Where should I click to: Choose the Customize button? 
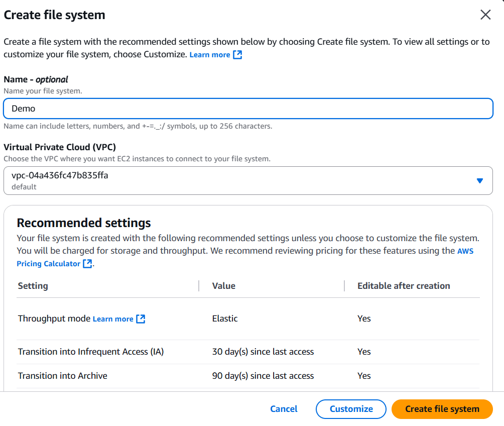tap(351, 409)
